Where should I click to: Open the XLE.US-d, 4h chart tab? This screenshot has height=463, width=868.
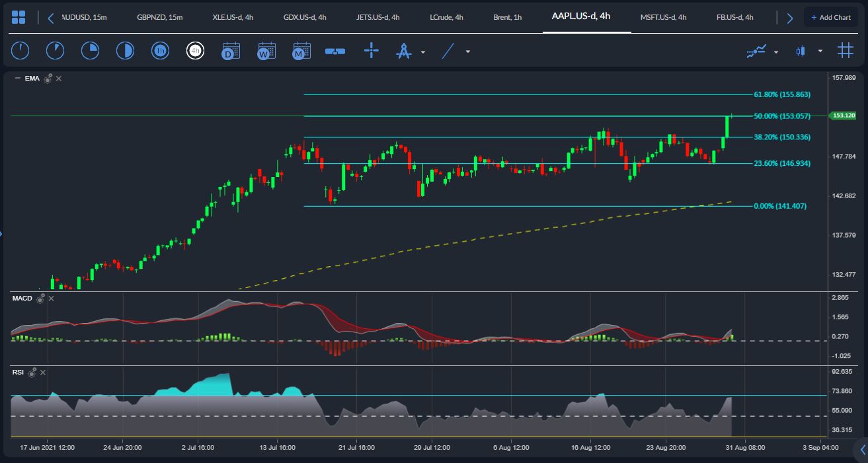click(x=233, y=17)
